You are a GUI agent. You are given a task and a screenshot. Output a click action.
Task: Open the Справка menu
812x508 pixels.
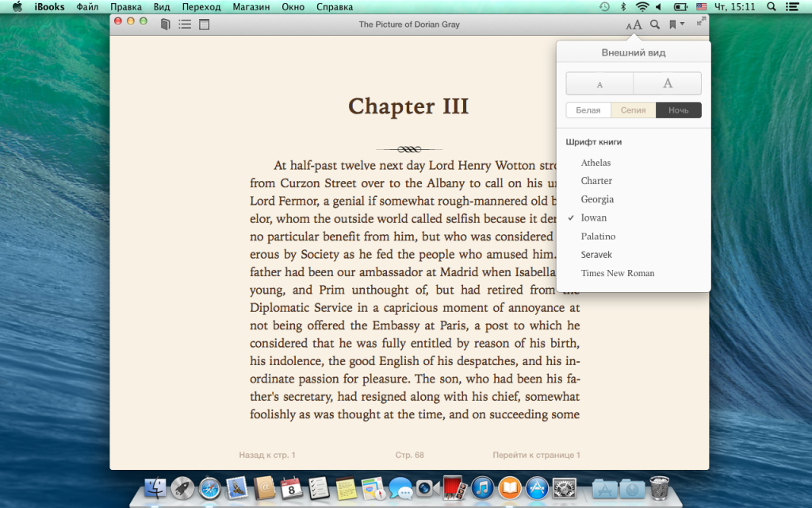(335, 6)
